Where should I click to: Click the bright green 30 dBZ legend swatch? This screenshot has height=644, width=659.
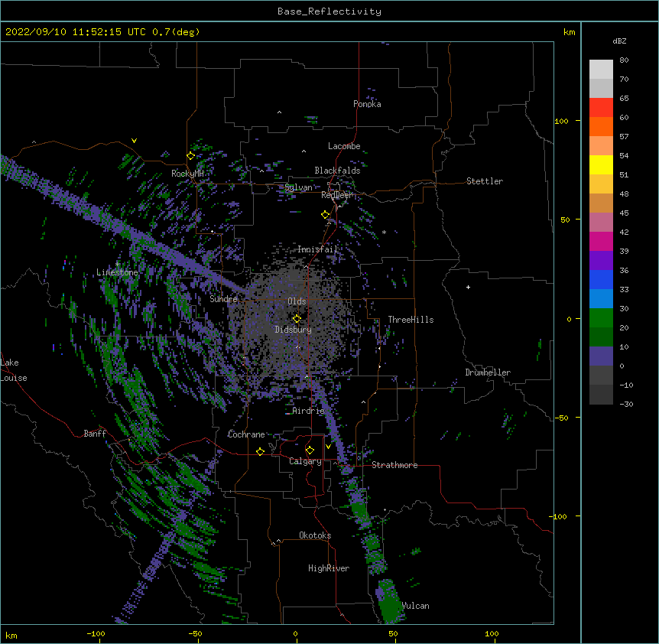point(601,318)
